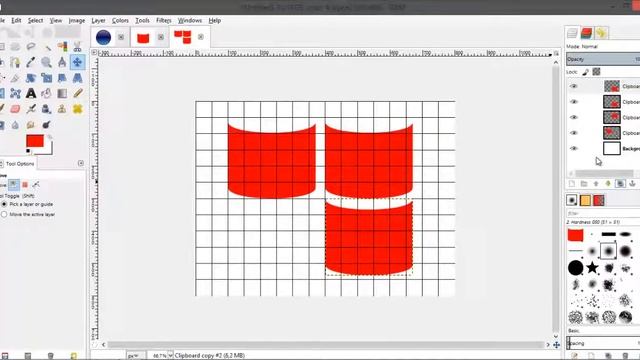Screen dimensions: 640x360
Task: Select the Pencil tool
Action: pos(77,93)
